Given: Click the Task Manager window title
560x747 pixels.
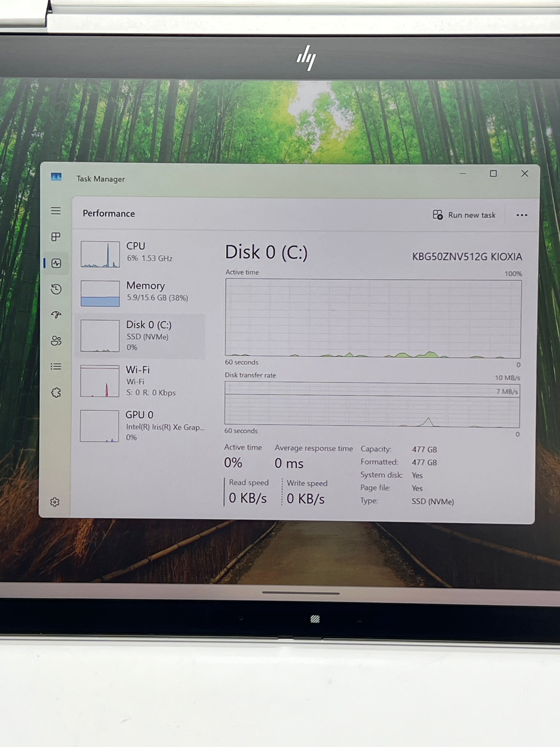Looking at the screenshot, I should 101,179.
